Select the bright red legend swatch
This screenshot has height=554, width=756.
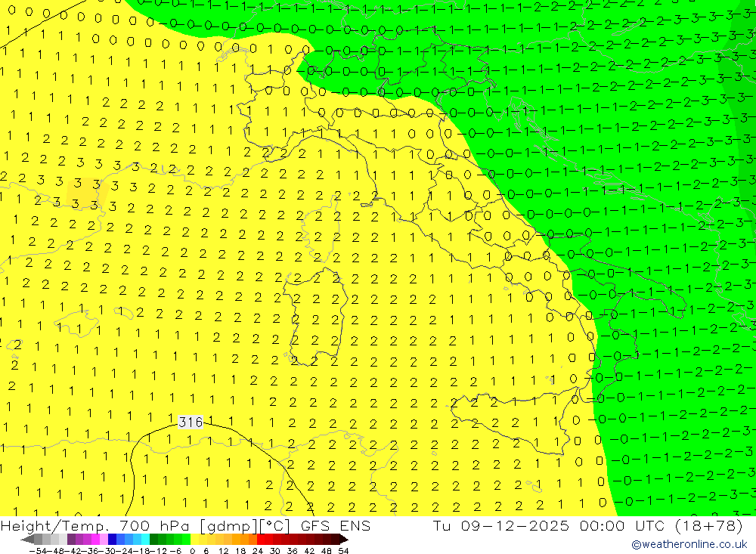click(261, 540)
